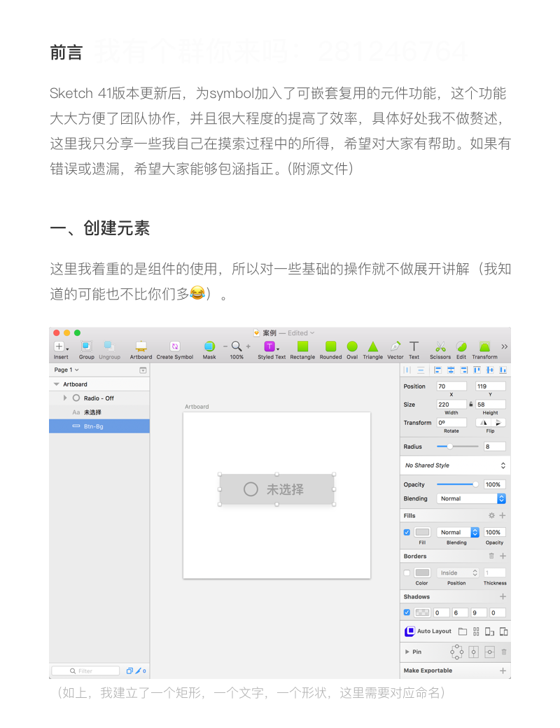Open the Page 1 dropdown
Image resolution: width=560 pixels, height=728 pixels.
[66, 370]
